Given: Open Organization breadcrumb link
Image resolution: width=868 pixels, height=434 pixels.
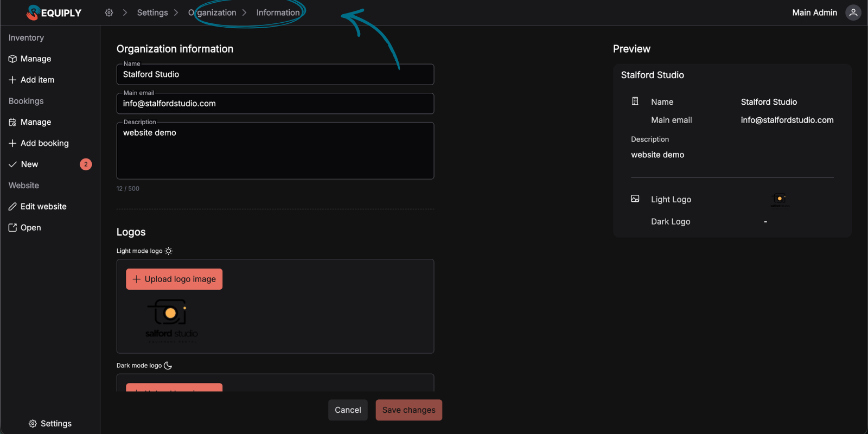Looking at the screenshot, I should [212, 12].
